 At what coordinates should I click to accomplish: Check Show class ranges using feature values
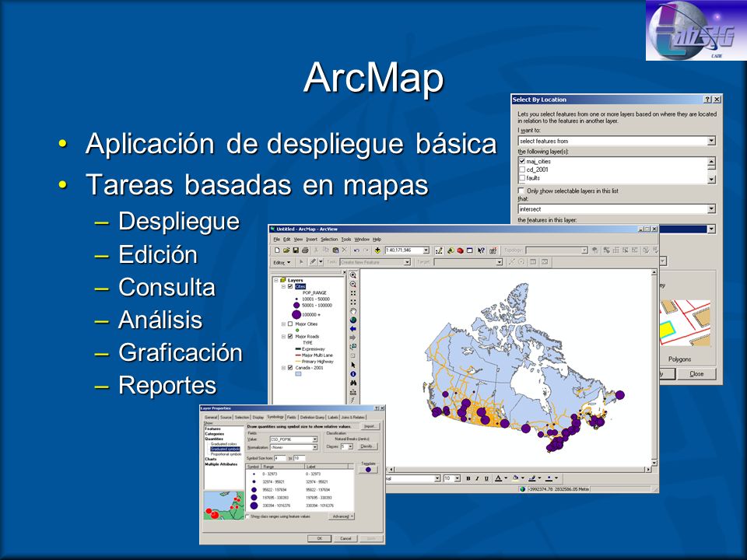247,516
